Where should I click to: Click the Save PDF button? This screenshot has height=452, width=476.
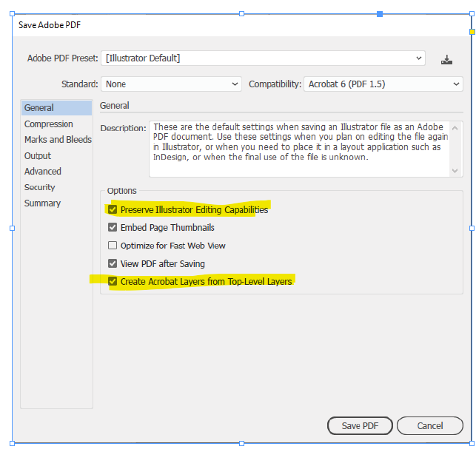360,426
